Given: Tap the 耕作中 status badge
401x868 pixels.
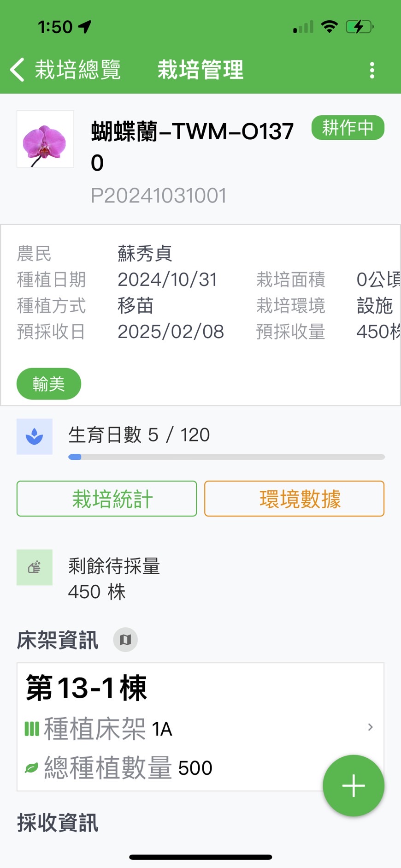Looking at the screenshot, I should 348,128.
